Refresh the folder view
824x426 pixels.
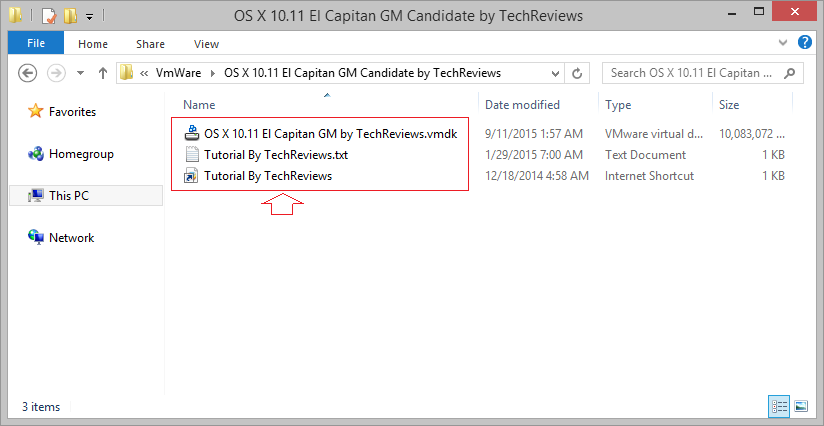(577, 74)
